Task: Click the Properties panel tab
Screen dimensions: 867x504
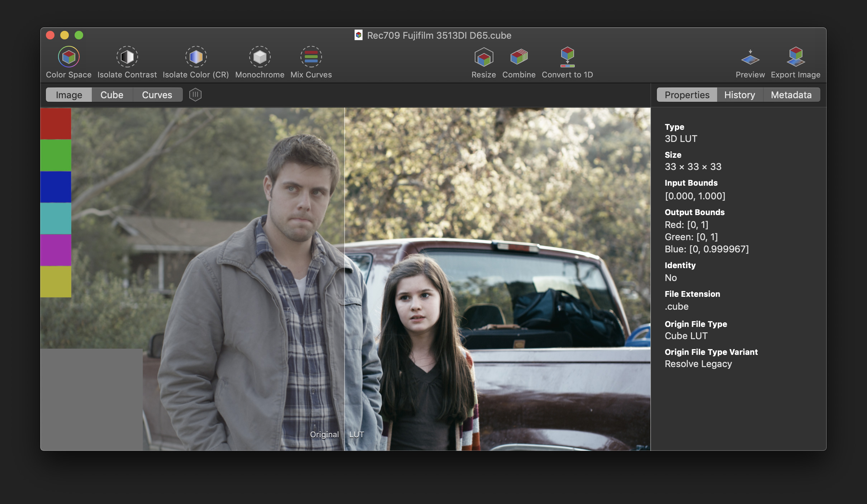Action: point(687,94)
